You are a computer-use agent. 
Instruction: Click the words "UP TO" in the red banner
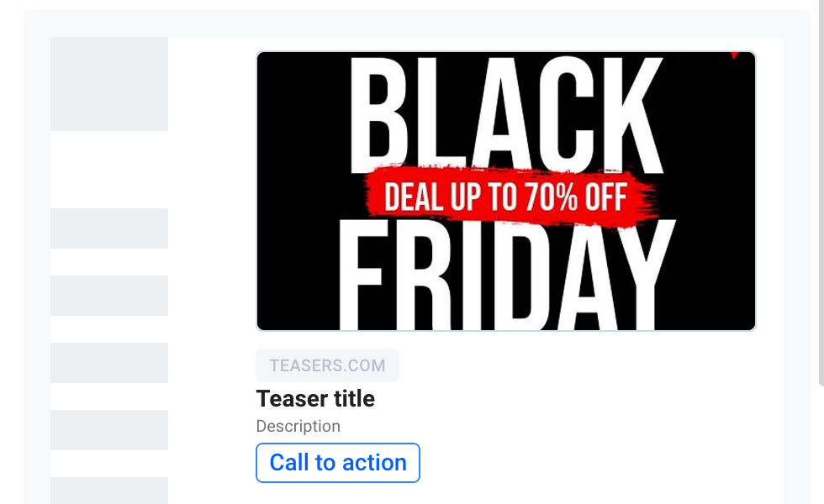coord(480,198)
